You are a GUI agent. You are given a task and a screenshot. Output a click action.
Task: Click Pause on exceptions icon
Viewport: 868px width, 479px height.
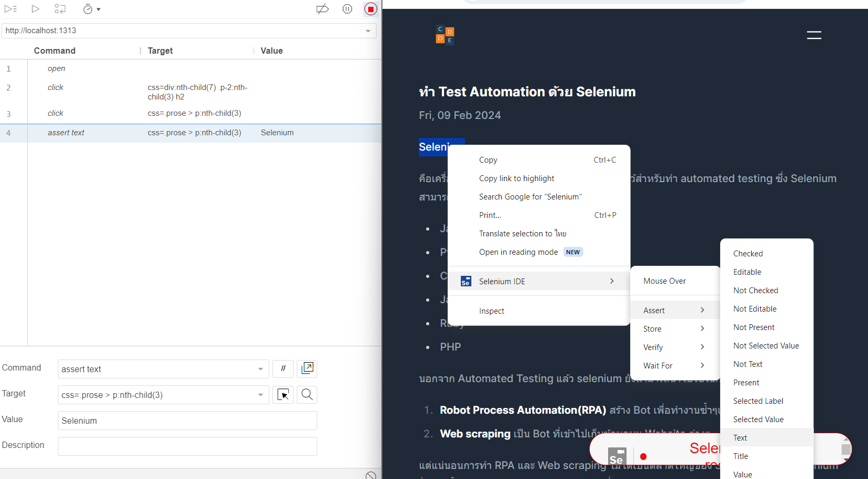pyautogui.click(x=347, y=9)
